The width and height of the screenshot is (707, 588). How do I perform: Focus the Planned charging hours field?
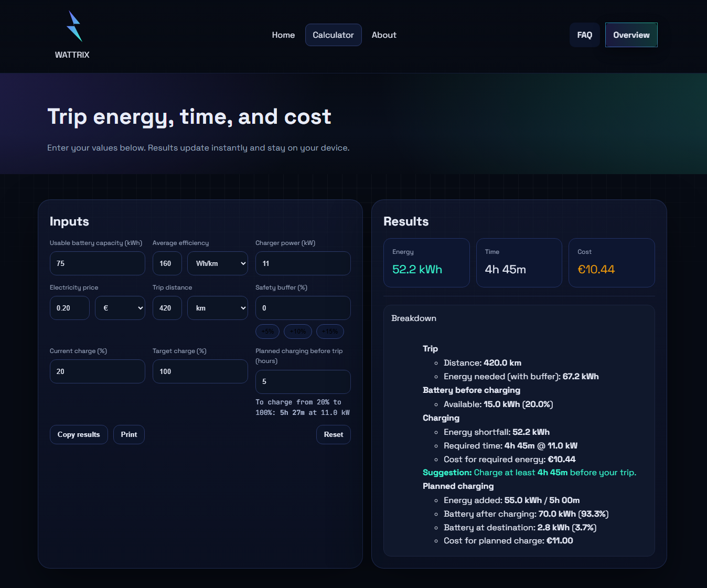pyautogui.click(x=303, y=382)
